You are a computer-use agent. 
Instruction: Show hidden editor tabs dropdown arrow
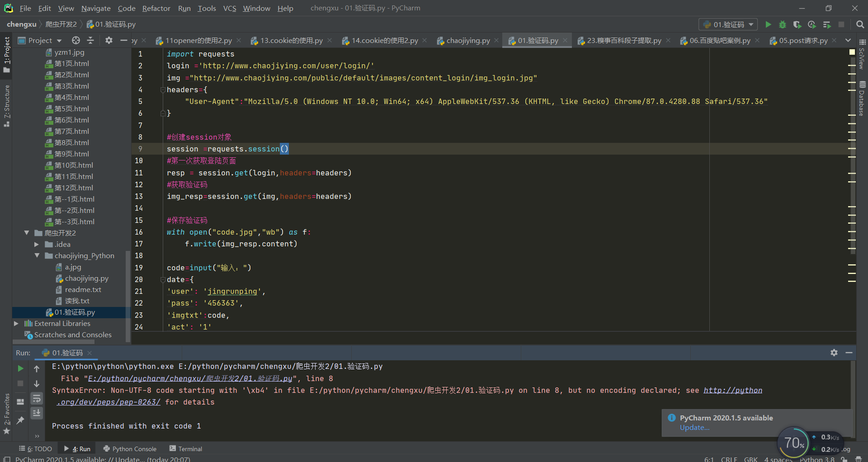click(848, 40)
